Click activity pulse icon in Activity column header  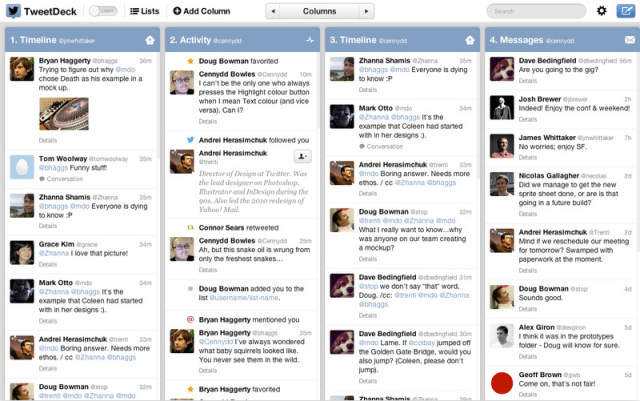[x=310, y=40]
